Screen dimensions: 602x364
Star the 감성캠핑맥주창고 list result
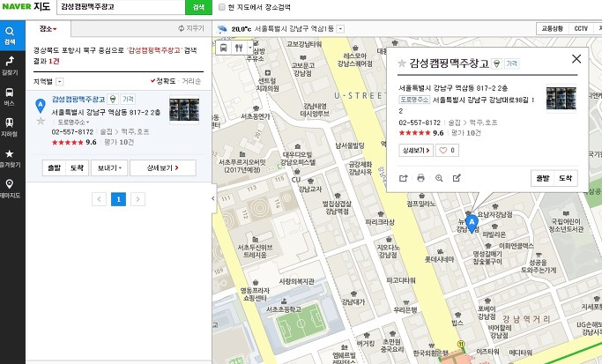point(41,122)
